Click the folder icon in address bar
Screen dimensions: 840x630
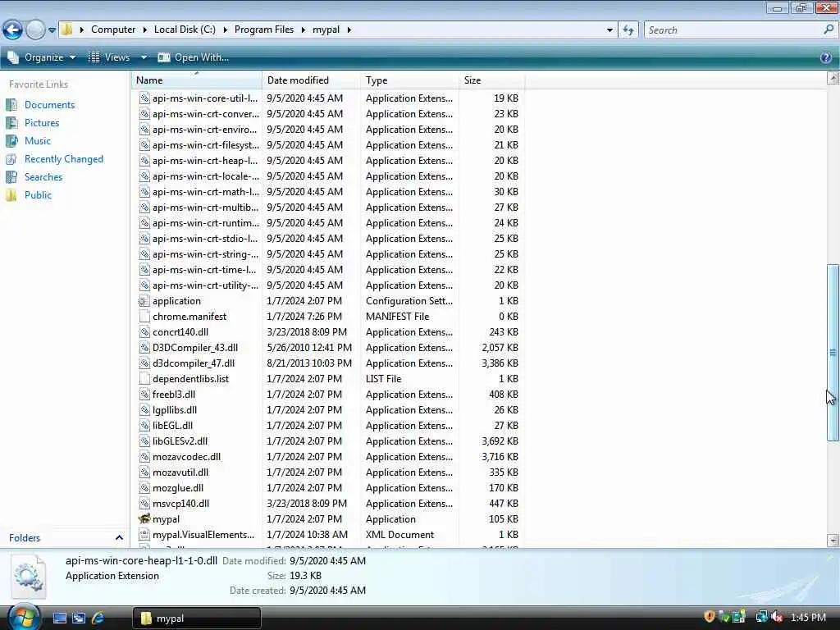(67, 29)
